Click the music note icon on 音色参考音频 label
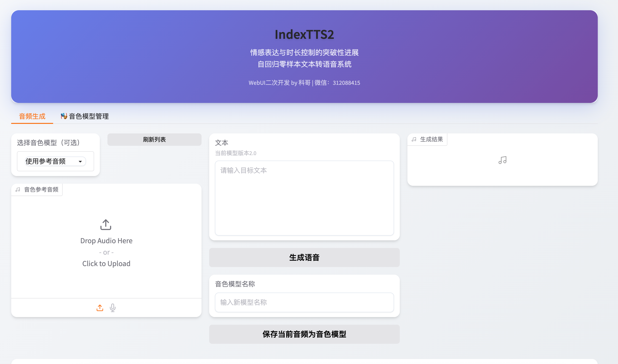Viewport: 618px width, 364px height. pos(17,189)
